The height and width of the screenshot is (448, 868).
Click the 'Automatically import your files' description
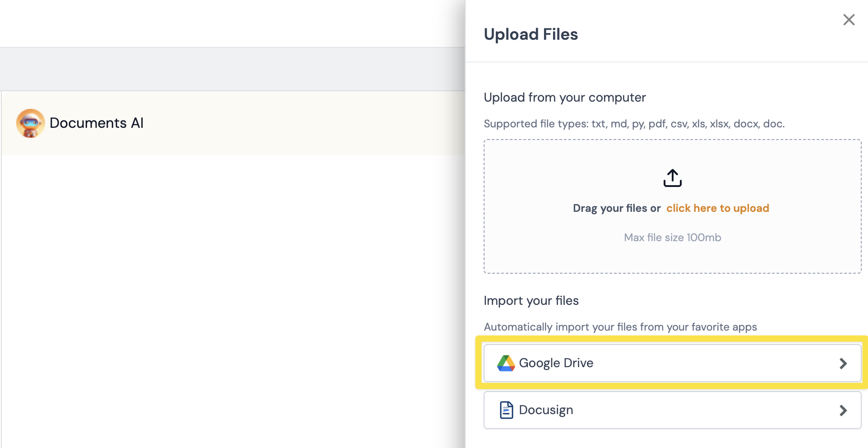pyautogui.click(x=620, y=327)
